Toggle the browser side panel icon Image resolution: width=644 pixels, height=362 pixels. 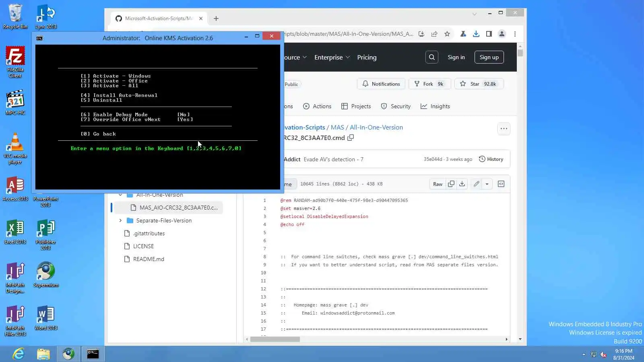[x=489, y=34]
